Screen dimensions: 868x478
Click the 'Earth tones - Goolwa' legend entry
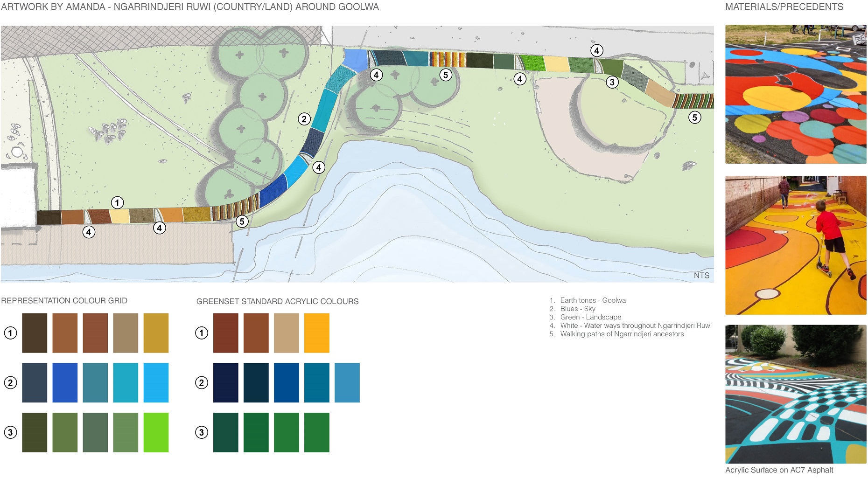click(x=593, y=300)
